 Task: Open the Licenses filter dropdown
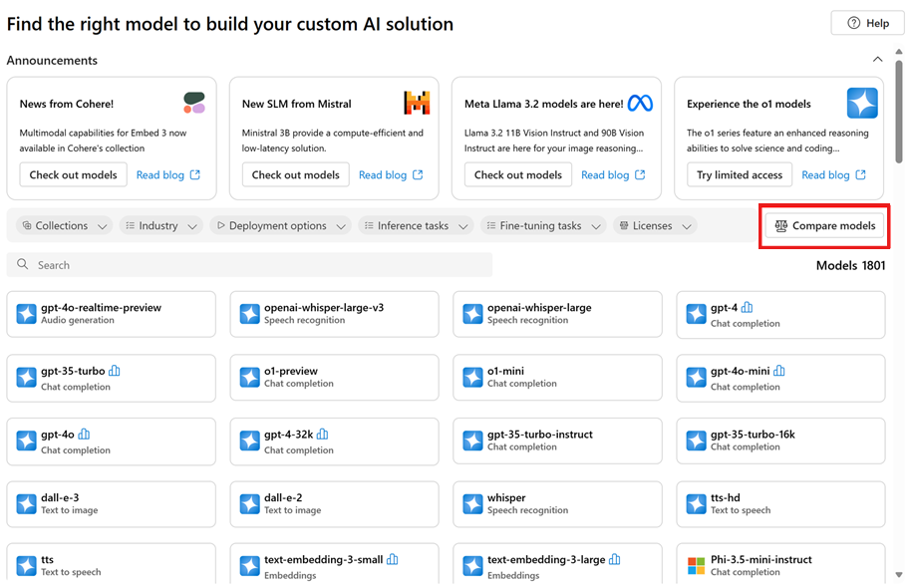[x=655, y=226]
